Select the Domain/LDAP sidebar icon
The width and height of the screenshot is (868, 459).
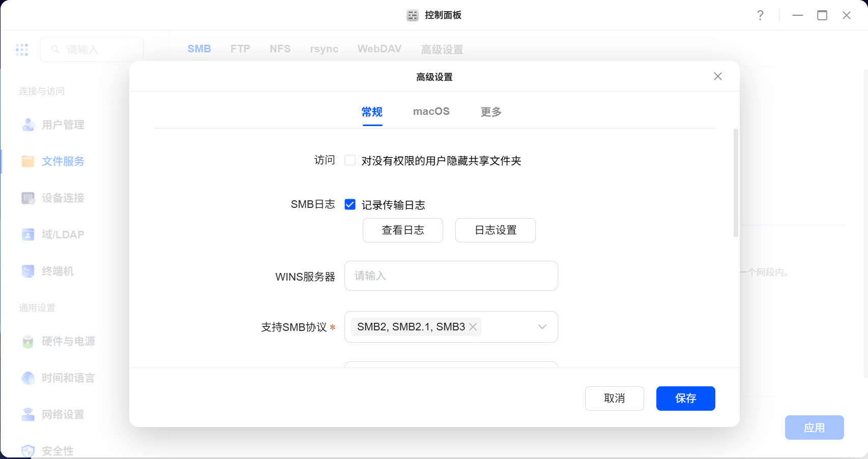(x=28, y=234)
